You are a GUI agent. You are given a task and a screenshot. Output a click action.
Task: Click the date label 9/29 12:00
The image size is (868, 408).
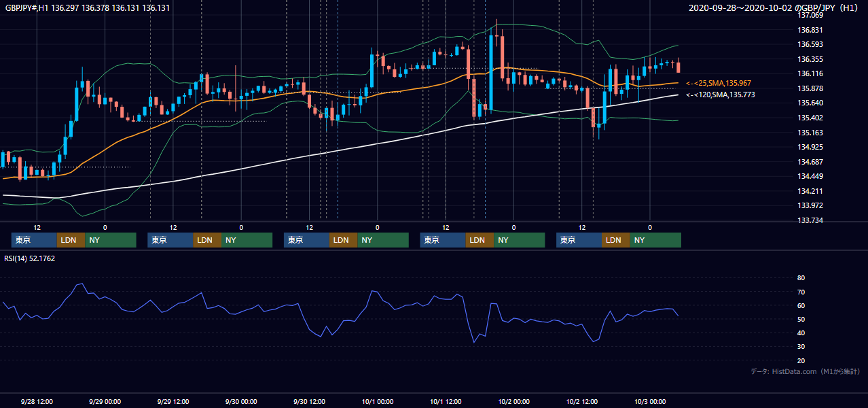point(173,401)
